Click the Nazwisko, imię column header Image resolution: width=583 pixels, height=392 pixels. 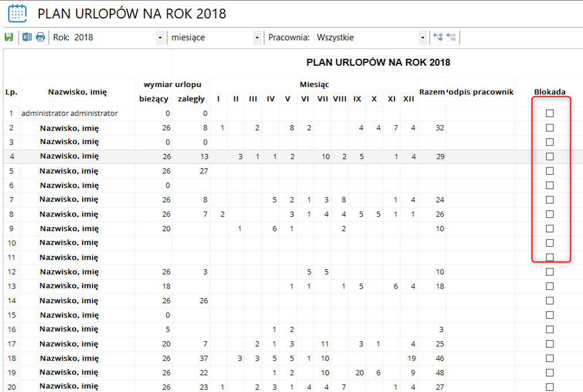coord(77,92)
